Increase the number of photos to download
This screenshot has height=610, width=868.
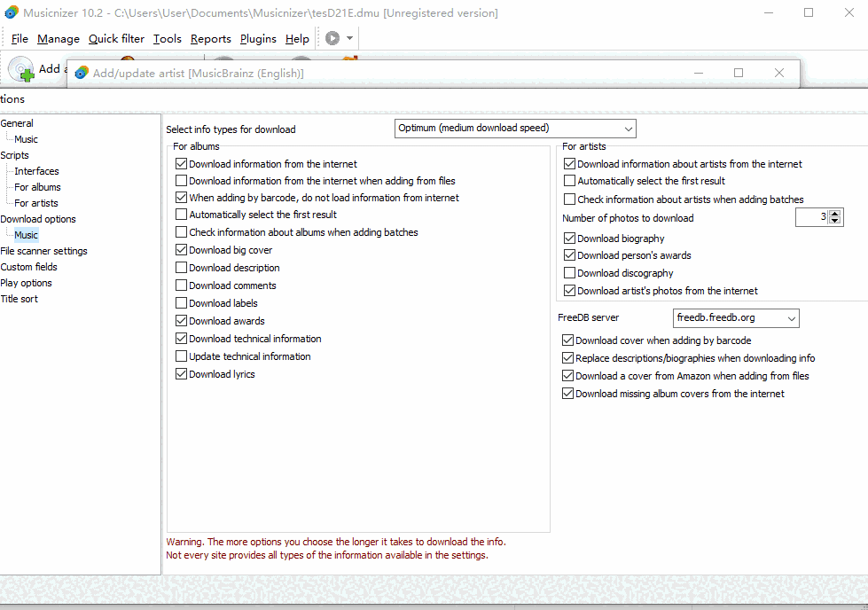[836, 214]
